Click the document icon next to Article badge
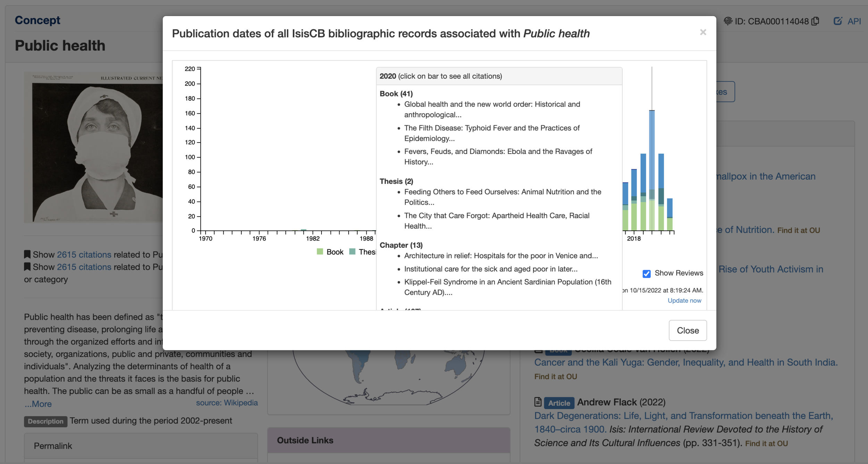 coord(538,402)
